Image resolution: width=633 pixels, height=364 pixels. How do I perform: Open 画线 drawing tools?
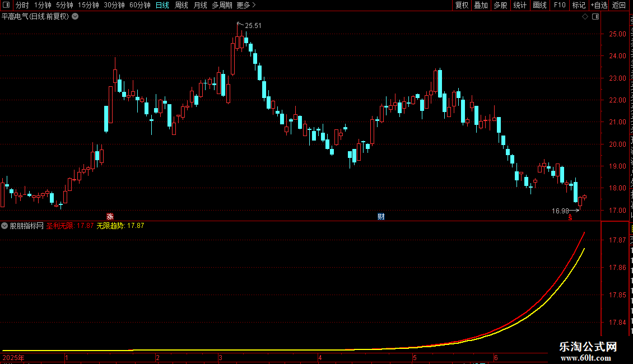[539, 5]
